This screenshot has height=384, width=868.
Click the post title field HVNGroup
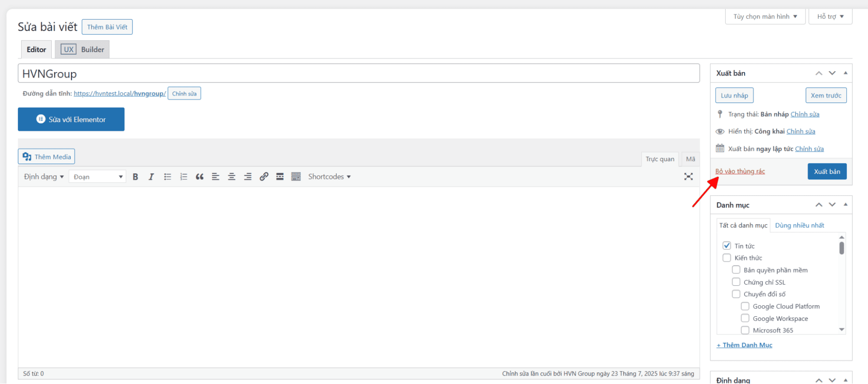[x=358, y=74]
